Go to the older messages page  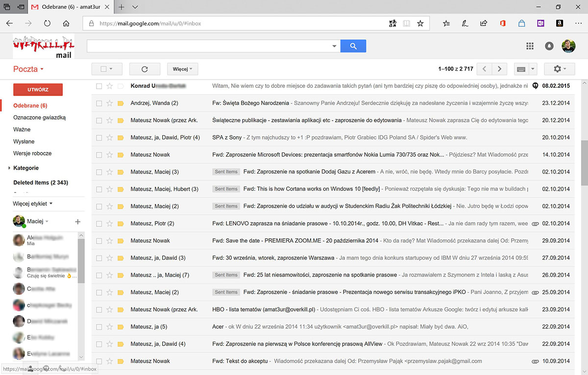(x=499, y=69)
